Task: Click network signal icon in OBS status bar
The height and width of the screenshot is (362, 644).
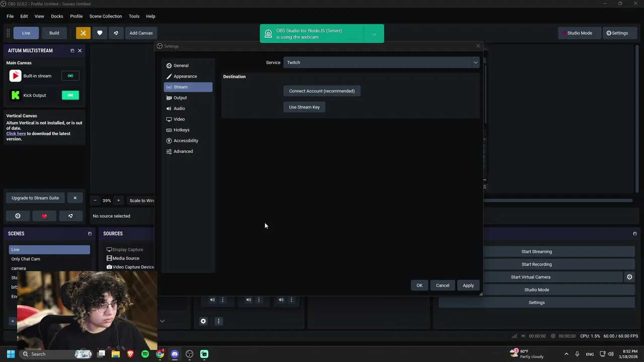Action: [x=514, y=336]
